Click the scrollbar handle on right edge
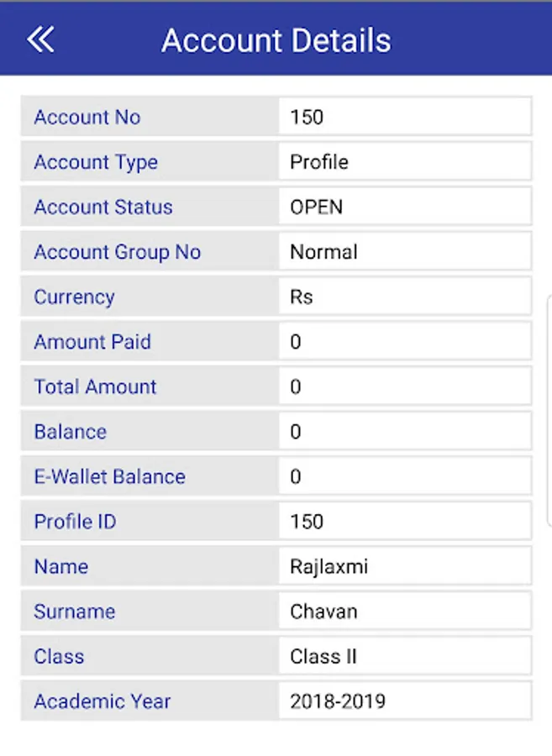 point(549,411)
